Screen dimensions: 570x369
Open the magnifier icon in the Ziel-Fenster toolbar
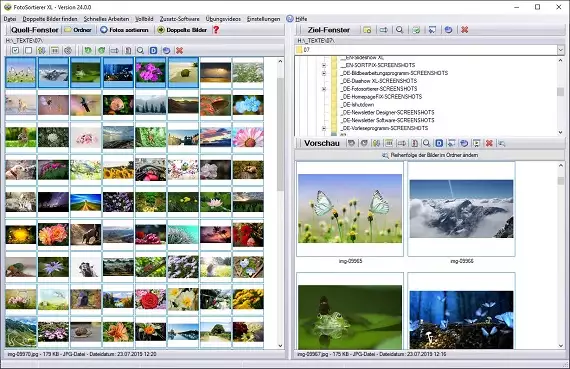[400, 30]
